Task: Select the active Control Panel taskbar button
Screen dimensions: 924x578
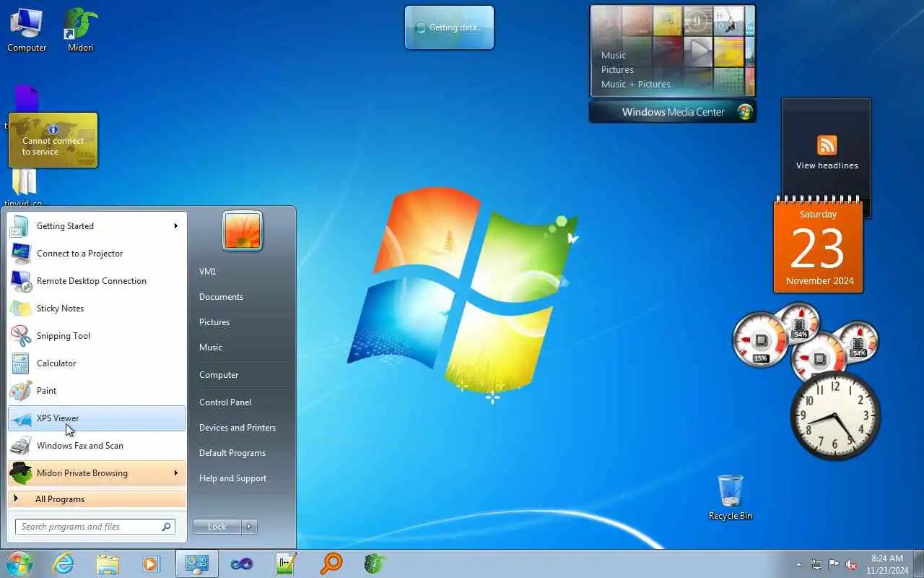Action: (x=196, y=564)
